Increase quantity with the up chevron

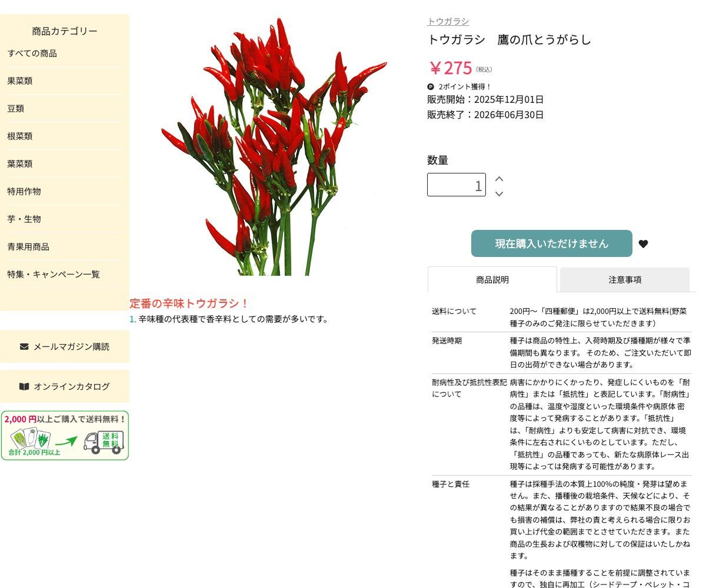(x=499, y=178)
